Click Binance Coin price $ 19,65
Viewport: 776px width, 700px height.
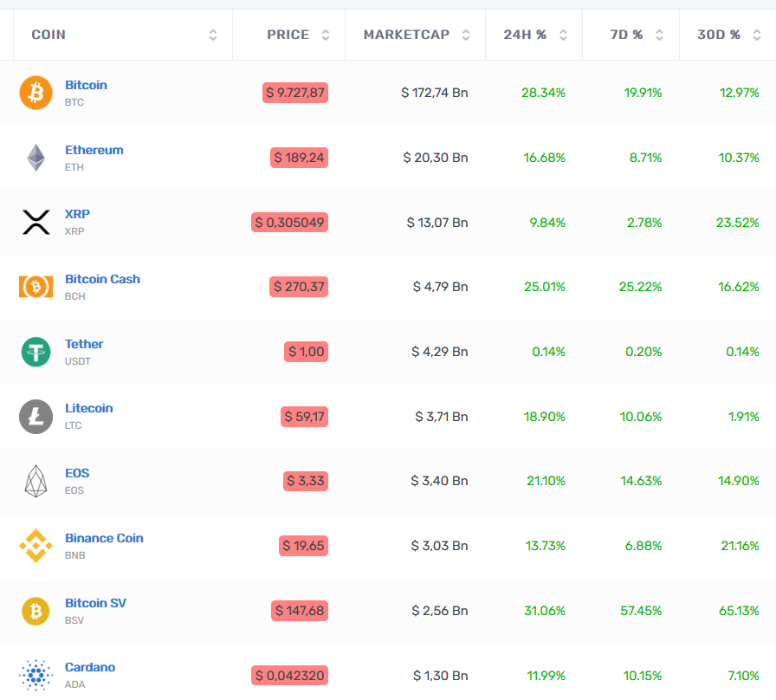point(303,546)
